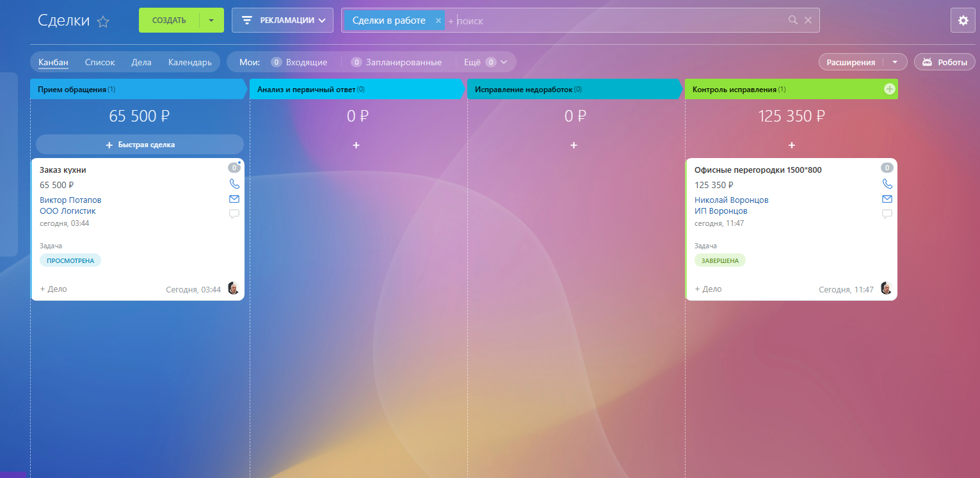
Task: Open company ООО Логистик
Action: pos(68,211)
